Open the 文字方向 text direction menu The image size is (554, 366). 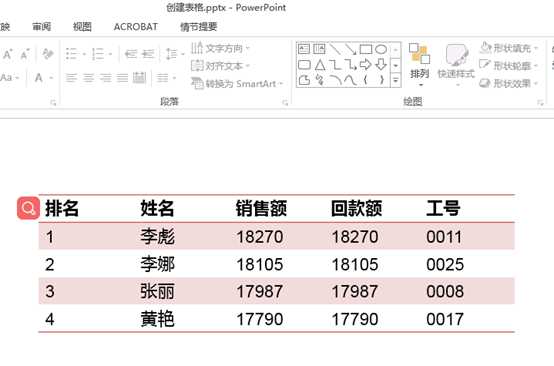(x=221, y=48)
